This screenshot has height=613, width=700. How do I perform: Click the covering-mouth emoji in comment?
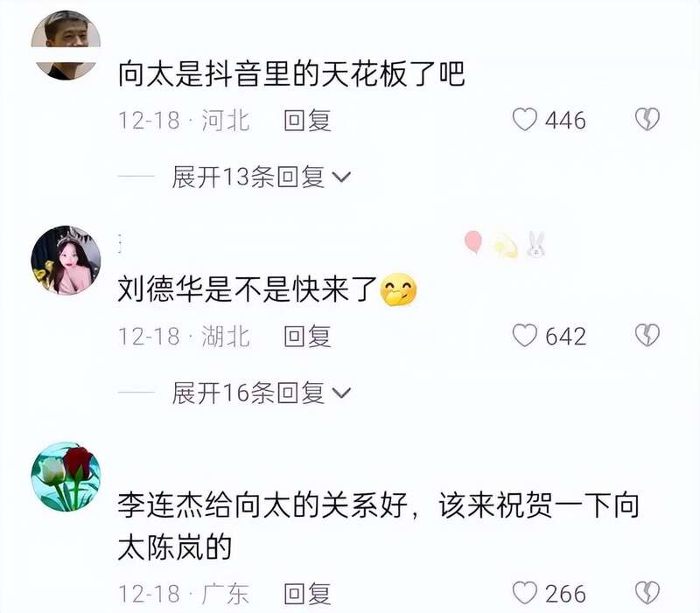pyautogui.click(x=398, y=290)
